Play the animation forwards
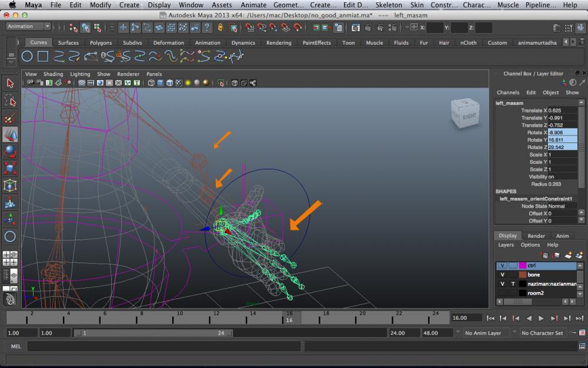Image resolution: width=588 pixels, height=368 pixels. [542, 318]
